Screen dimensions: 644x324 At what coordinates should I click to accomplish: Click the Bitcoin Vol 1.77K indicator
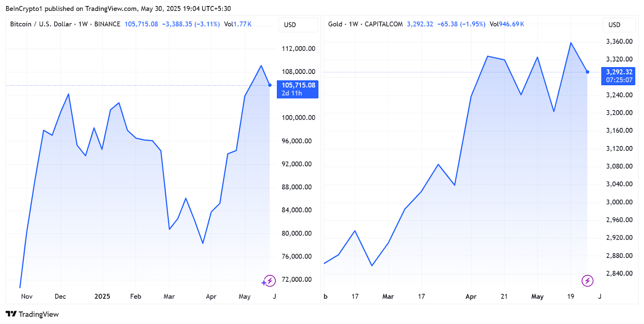point(238,24)
